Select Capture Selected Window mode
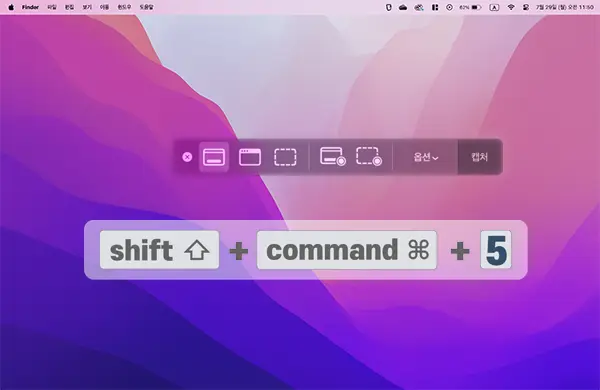This screenshot has width=600, height=390. pyautogui.click(x=250, y=157)
